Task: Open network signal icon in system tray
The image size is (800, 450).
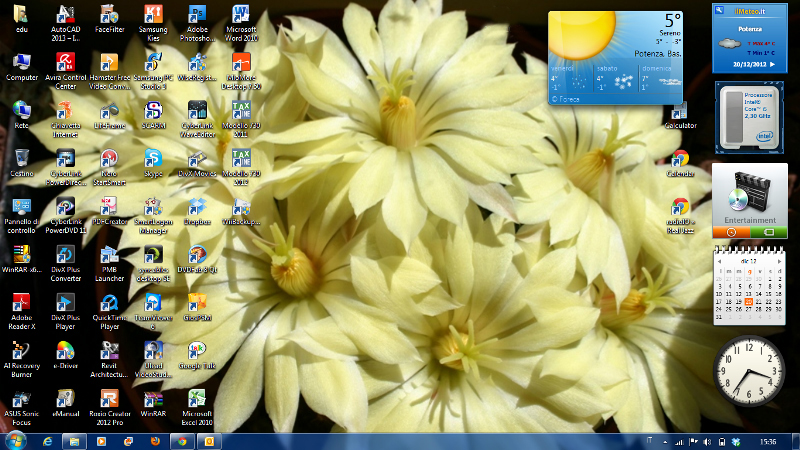Action: [679, 442]
